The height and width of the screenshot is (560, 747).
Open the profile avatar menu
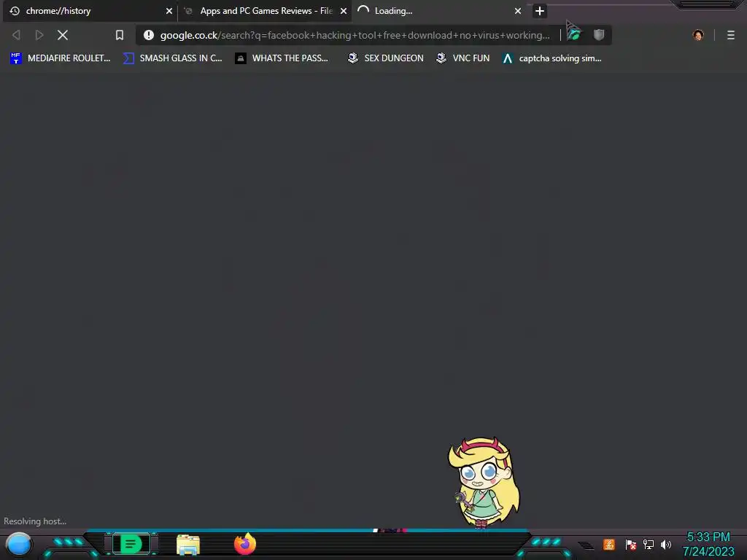point(698,35)
